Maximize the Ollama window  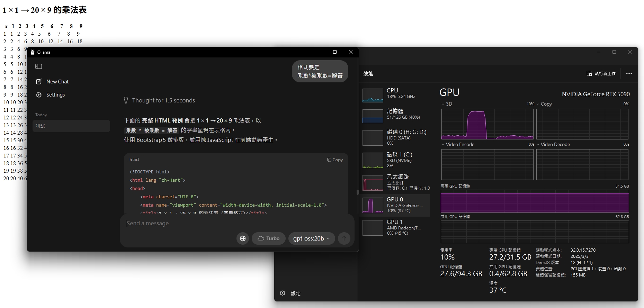(x=335, y=52)
